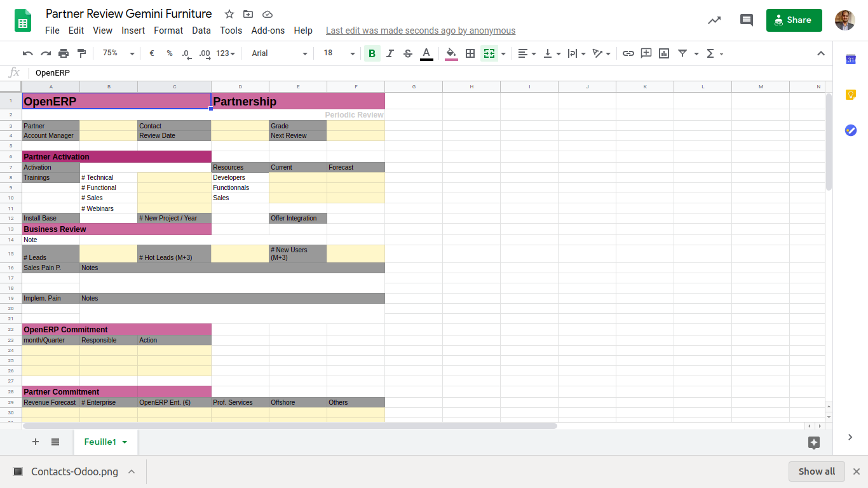The width and height of the screenshot is (868, 488).
Task: Open horizontal align options
Action: (x=527, y=53)
